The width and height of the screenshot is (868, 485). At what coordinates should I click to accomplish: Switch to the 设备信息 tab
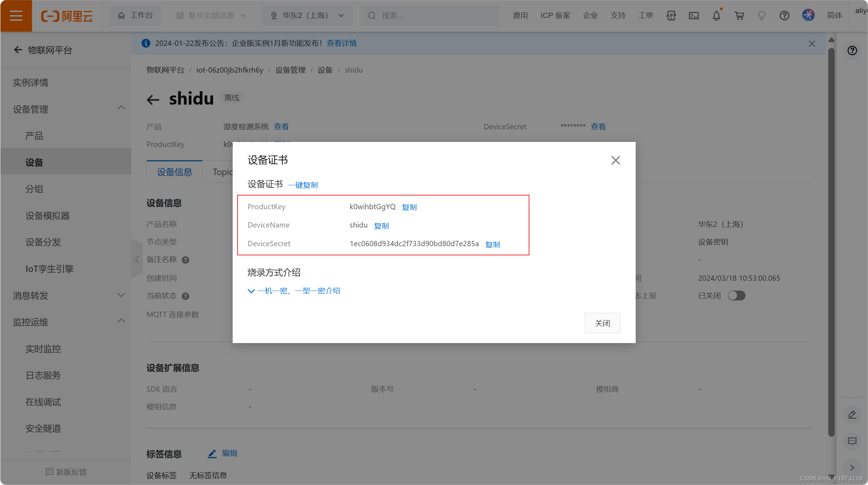[x=175, y=172]
